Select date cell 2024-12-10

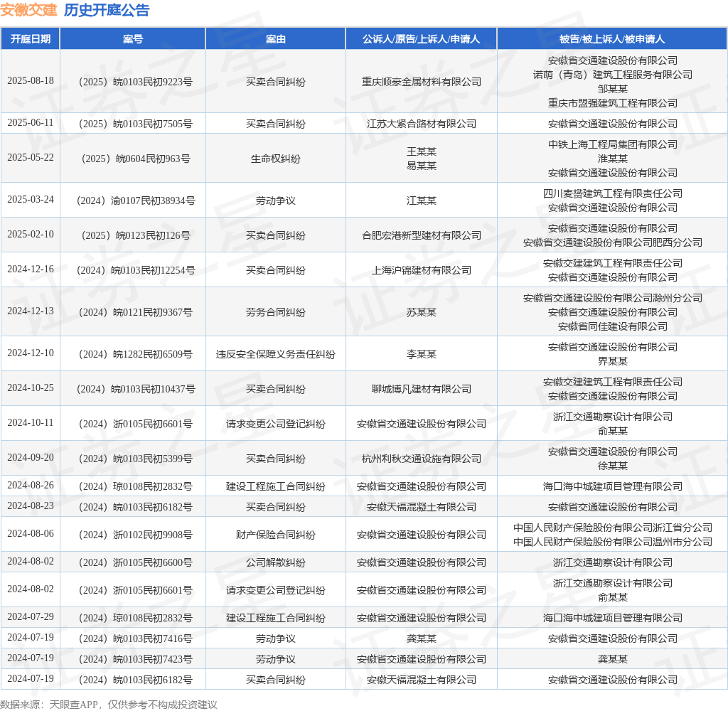click(x=31, y=353)
